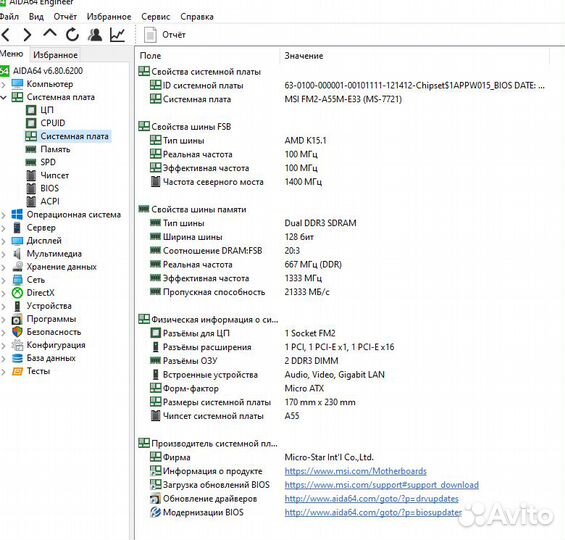Viewport: 565px width, 540px height.
Task: Expand the Хранение данных node
Action: pyautogui.click(x=4, y=267)
